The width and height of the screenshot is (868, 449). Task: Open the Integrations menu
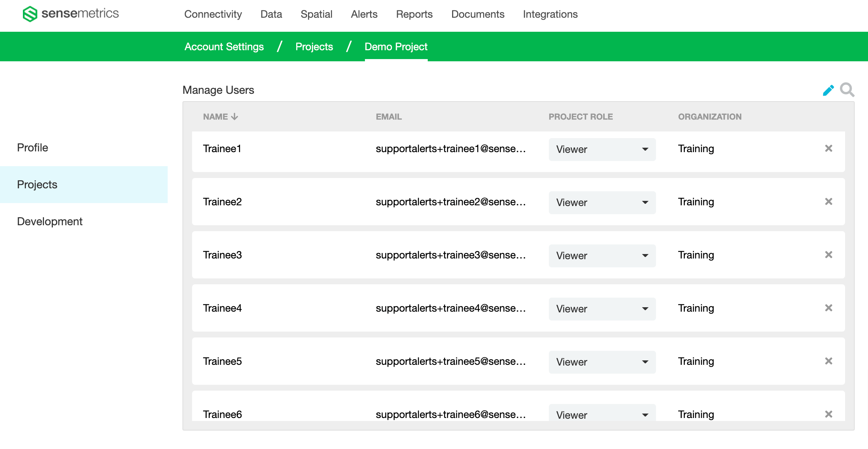point(550,14)
